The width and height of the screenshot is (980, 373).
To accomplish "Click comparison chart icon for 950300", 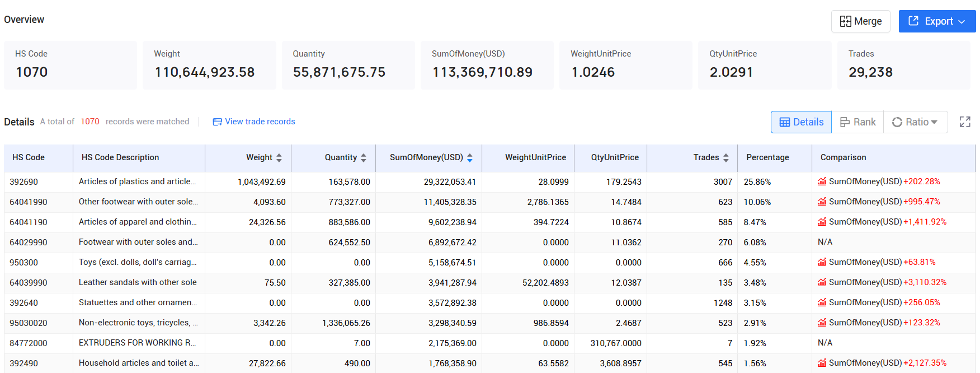I will click(x=822, y=262).
